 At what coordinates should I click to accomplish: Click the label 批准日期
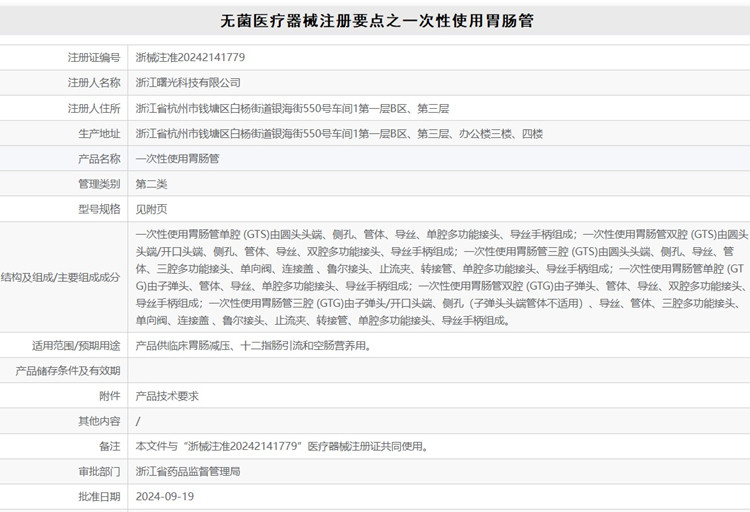pyautogui.click(x=99, y=497)
